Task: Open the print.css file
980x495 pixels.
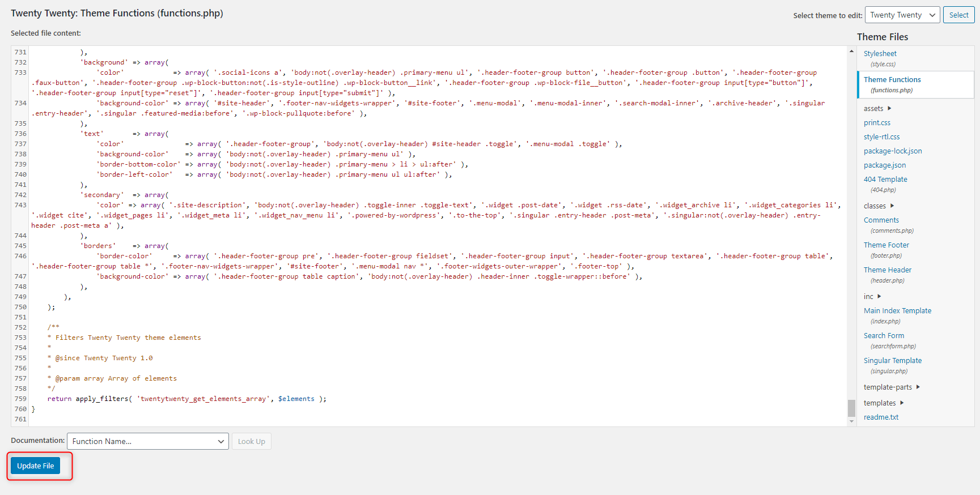Action: coord(877,122)
